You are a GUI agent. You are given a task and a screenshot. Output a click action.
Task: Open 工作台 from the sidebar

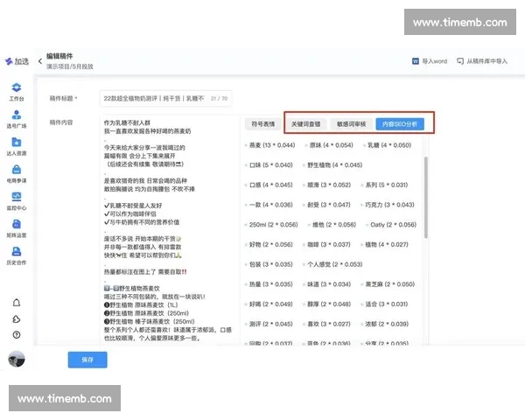[x=17, y=92]
